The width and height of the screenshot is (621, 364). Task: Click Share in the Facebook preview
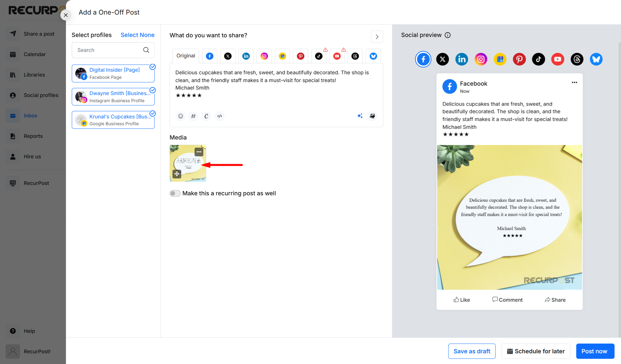click(555, 300)
